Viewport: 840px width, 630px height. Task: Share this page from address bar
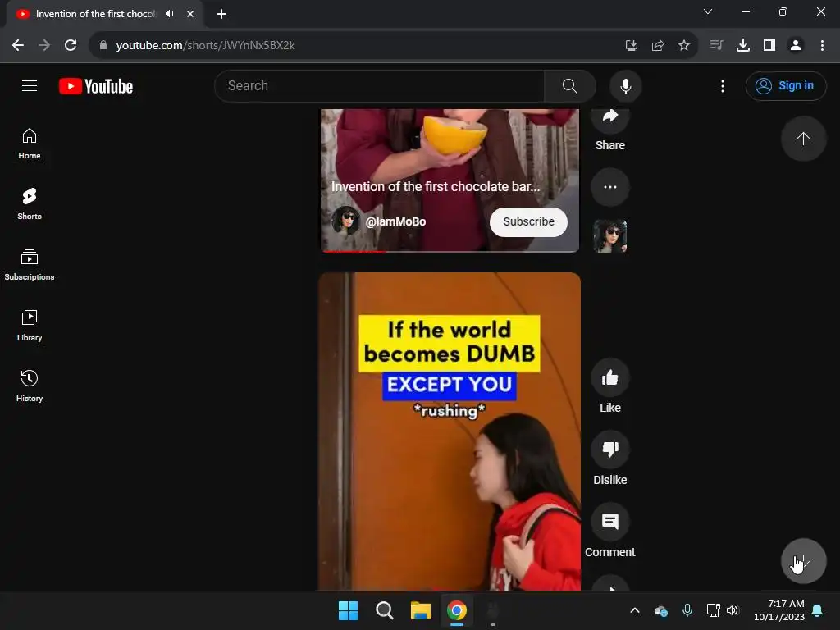(657, 46)
